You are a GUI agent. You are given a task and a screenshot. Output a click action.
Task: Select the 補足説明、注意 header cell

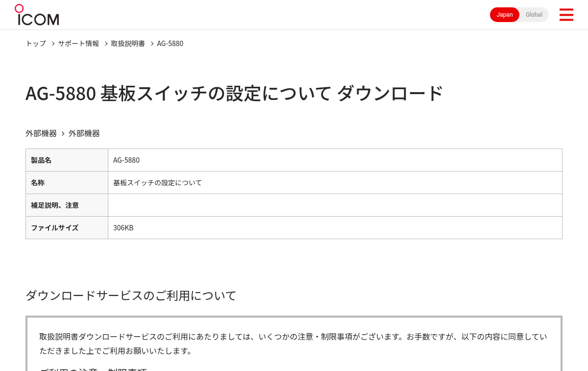click(67, 205)
